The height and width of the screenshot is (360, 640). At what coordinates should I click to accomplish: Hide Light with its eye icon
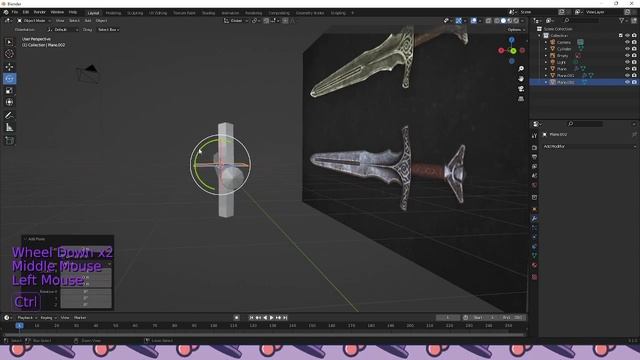pyautogui.click(x=627, y=62)
